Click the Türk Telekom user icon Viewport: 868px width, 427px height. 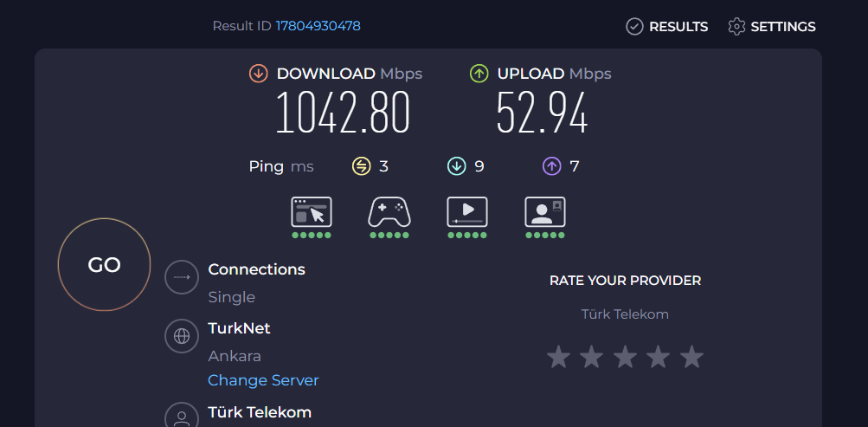point(182,416)
